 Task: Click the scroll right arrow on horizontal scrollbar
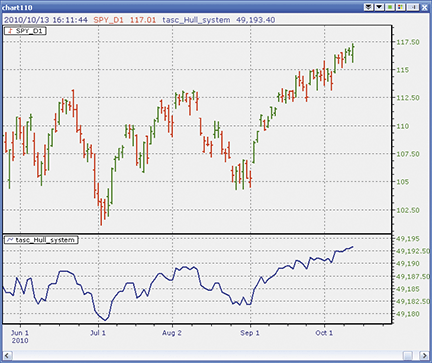pos(424,355)
